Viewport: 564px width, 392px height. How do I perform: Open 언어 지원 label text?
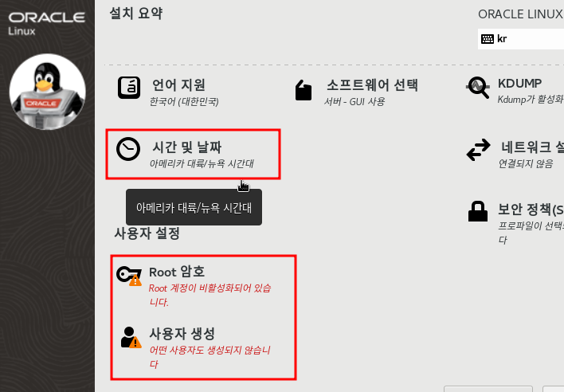(178, 85)
